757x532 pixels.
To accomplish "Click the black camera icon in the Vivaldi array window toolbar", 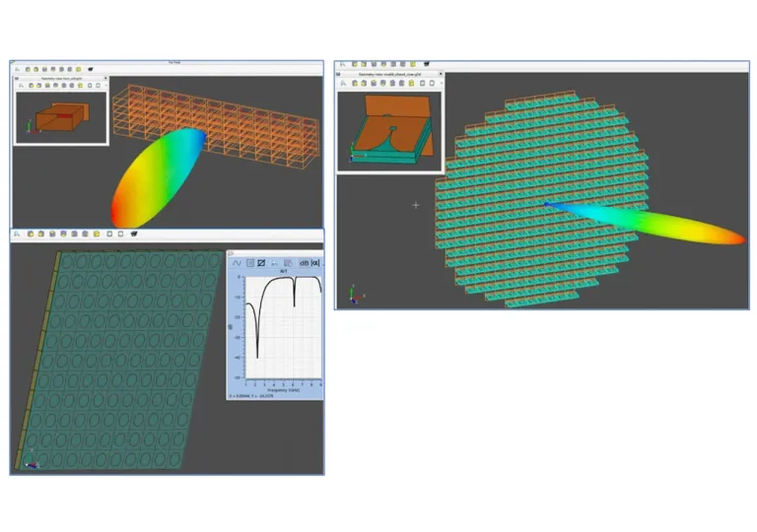I will pos(426,64).
